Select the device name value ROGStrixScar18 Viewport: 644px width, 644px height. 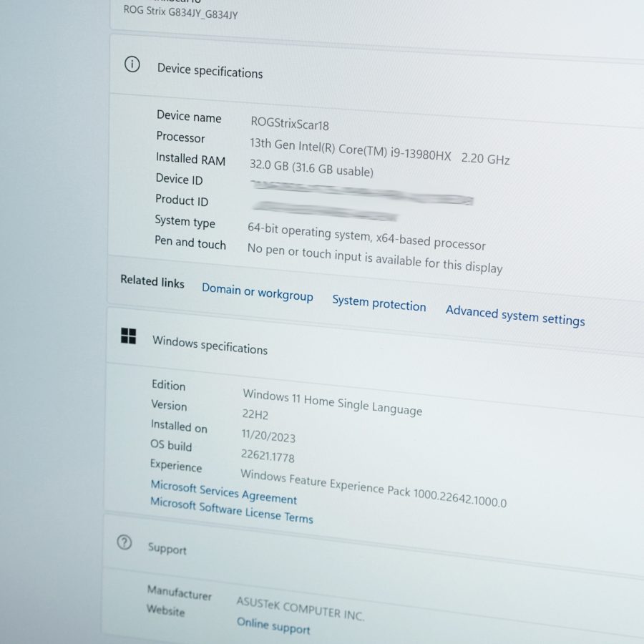[x=290, y=123]
